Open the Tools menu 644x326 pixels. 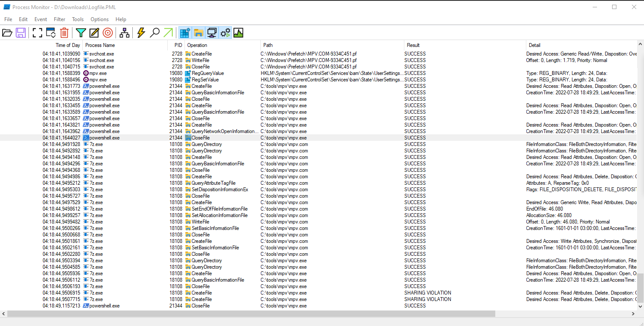[x=78, y=19]
